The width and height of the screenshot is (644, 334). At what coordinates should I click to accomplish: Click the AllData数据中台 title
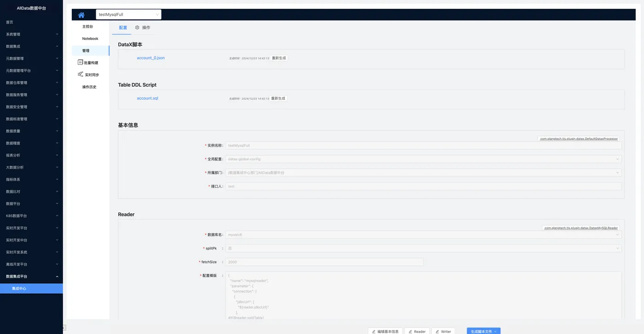(x=31, y=8)
